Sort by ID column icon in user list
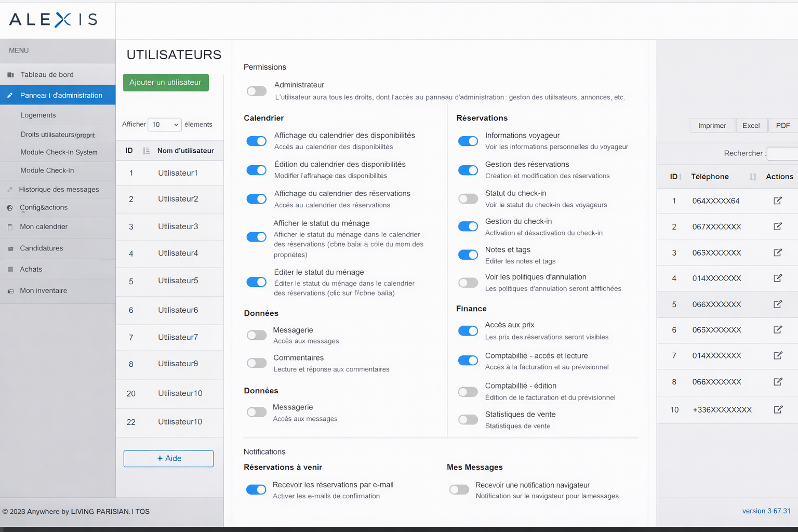 click(147, 151)
